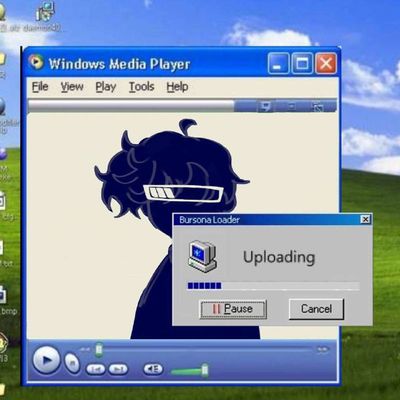Image resolution: width=400 pixels, height=400 pixels.
Task: Click the Windows Media Player title bar icon
Action: click(x=36, y=62)
